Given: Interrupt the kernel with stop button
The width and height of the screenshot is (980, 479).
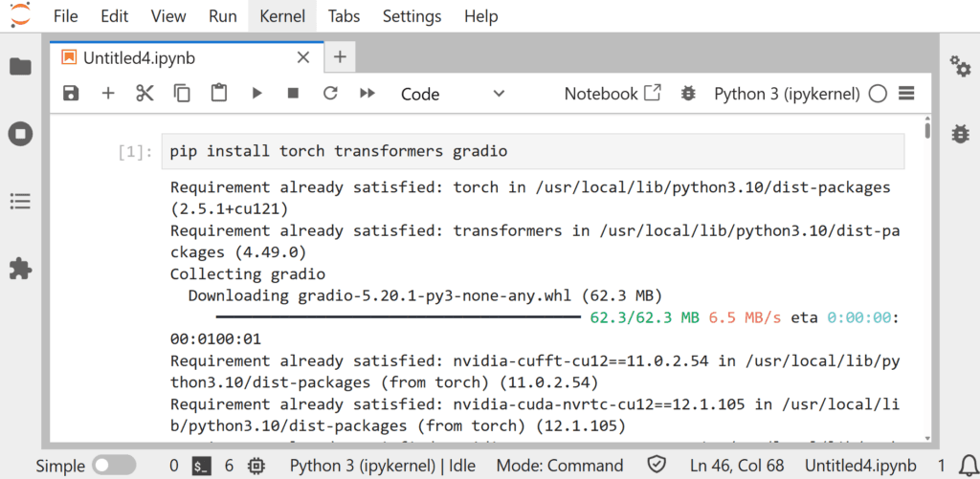Looking at the screenshot, I should click(x=294, y=94).
